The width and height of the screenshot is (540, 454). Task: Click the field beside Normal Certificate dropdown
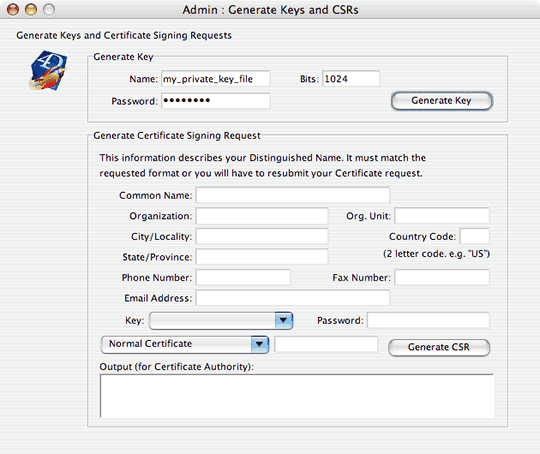[326, 344]
